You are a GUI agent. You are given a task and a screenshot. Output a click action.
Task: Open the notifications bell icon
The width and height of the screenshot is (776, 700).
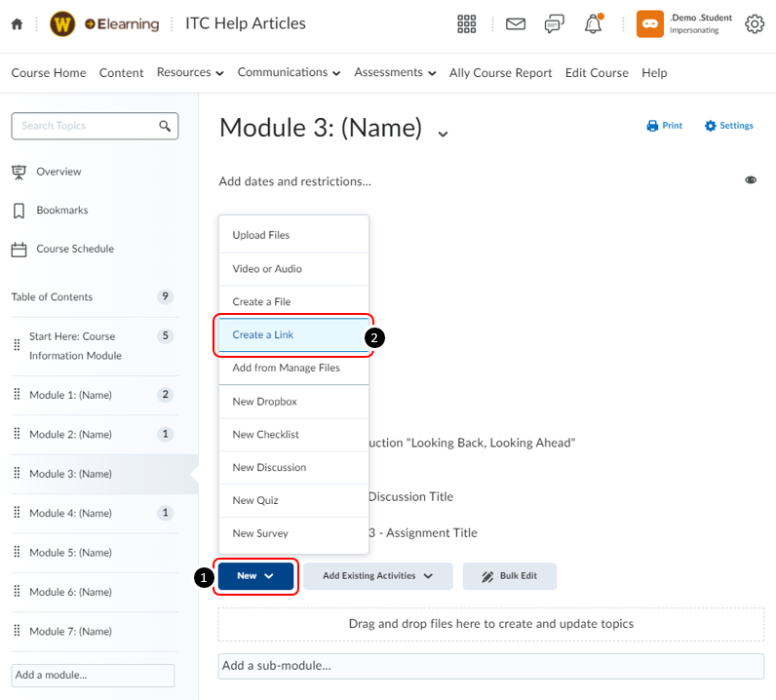point(594,24)
